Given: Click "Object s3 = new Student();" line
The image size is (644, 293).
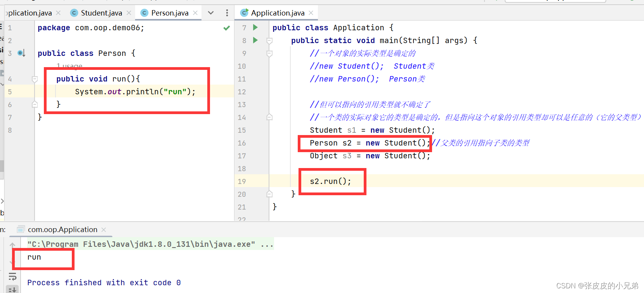Looking at the screenshot, I should click(370, 156).
